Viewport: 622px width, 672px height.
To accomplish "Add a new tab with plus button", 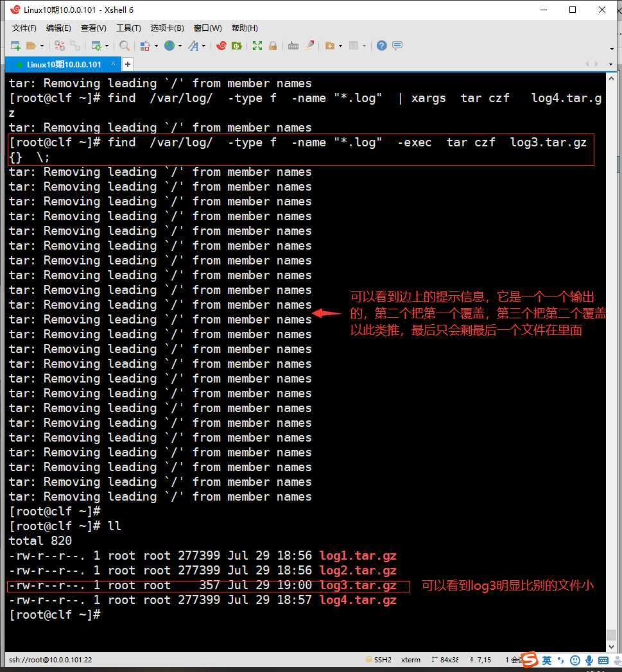I will (127, 64).
